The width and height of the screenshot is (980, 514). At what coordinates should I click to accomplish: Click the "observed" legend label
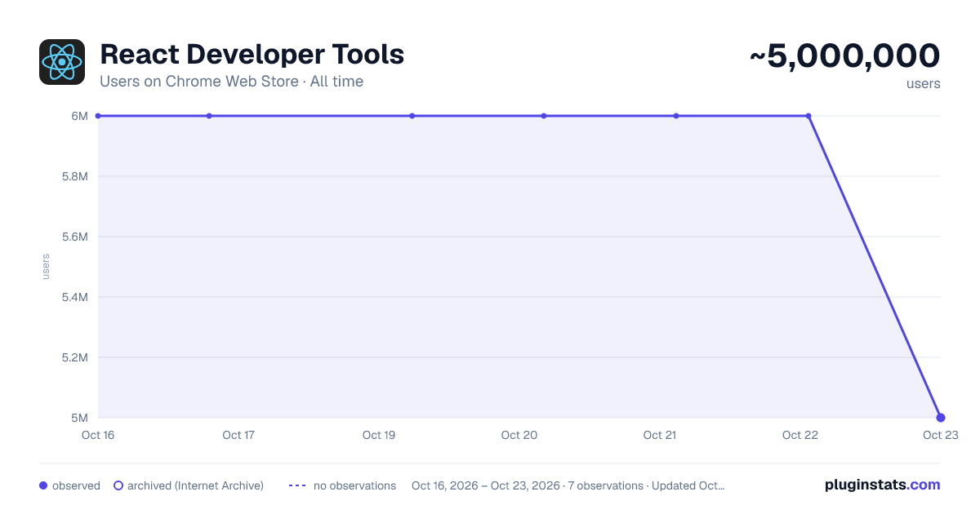[76, 485]
